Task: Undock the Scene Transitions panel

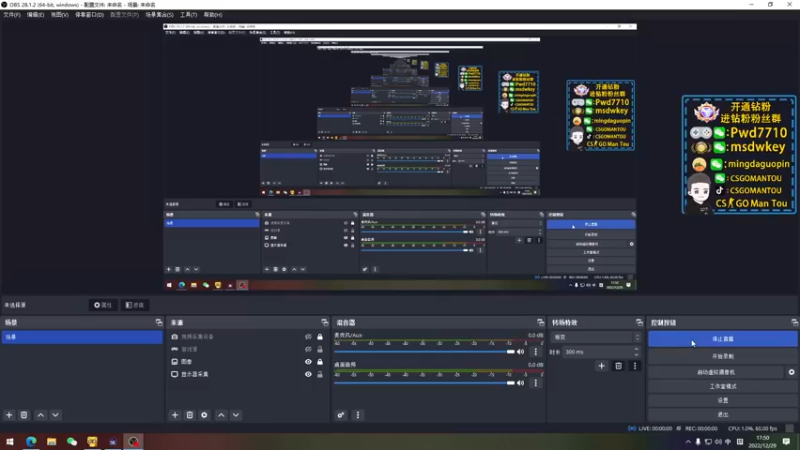Action: 639,322
